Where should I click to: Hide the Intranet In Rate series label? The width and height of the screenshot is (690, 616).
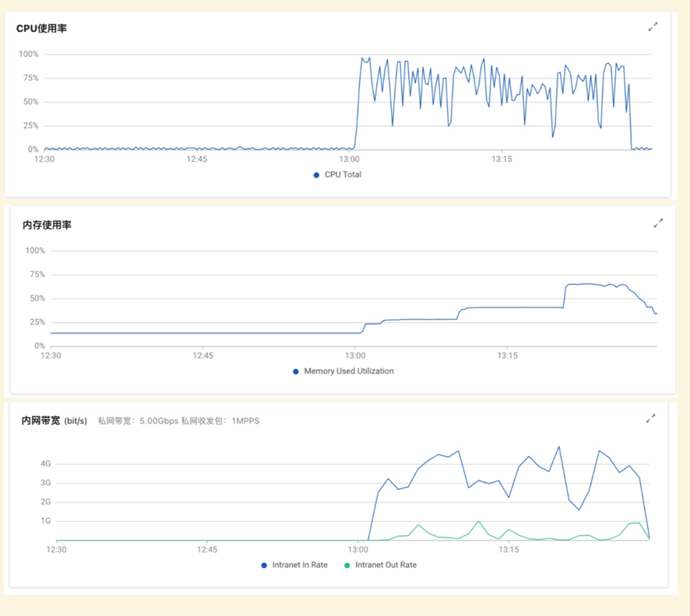[300, 565]
